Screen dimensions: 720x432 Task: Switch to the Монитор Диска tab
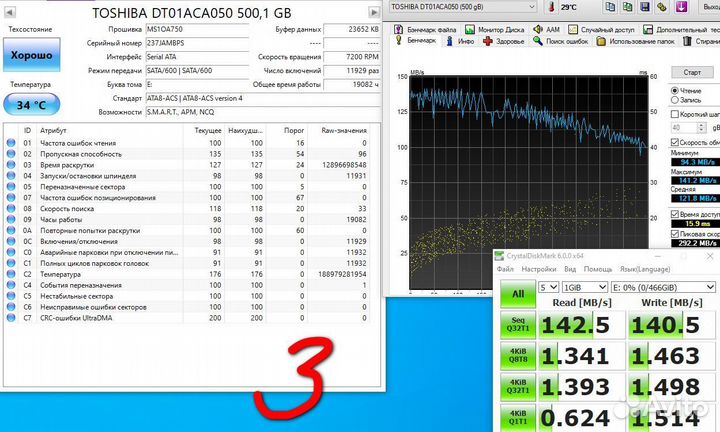pos(495,29)
